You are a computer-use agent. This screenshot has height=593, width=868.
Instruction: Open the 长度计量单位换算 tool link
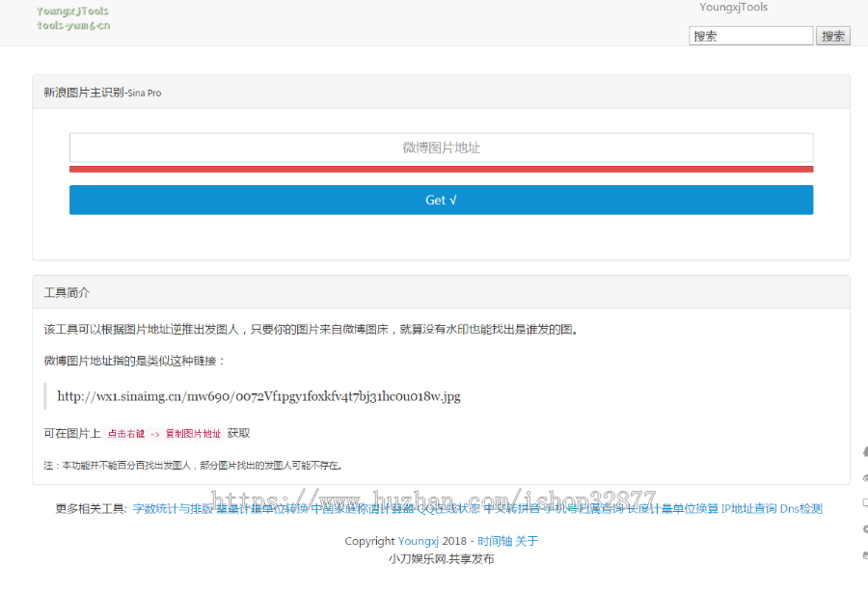pyautogui.click(x=672, y=508)
